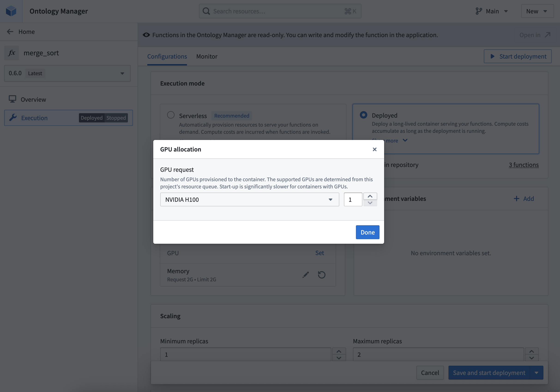560x392 pixels.
Task: Click the Ontology Manager cube logo
Action: pos(11,11)
